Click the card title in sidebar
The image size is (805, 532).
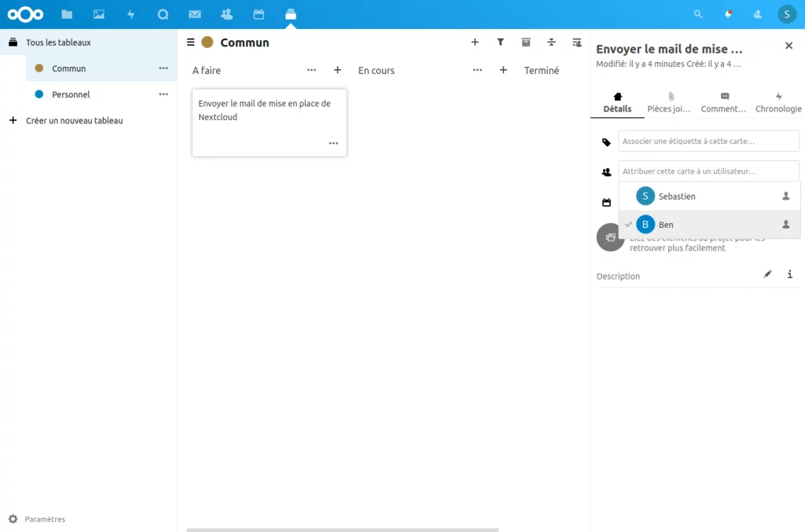(669, 49)
